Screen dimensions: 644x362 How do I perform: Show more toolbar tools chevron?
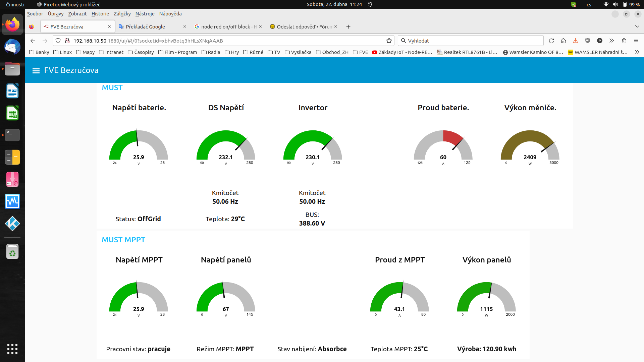(611, 41)
